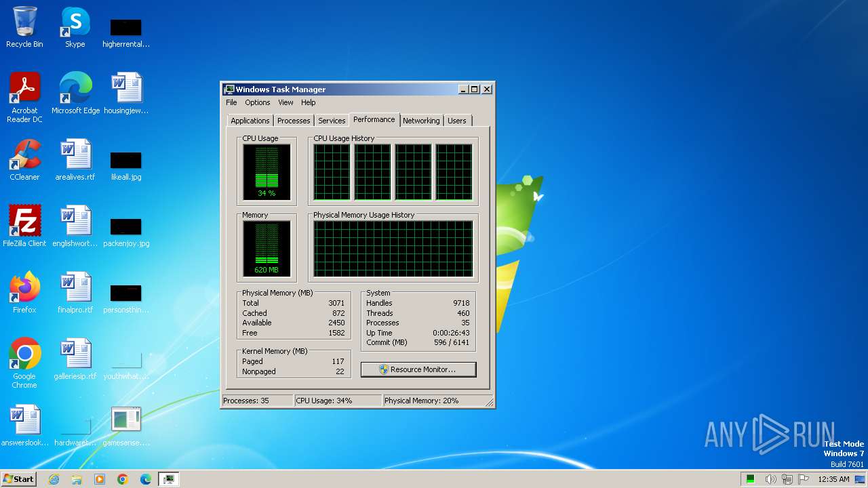This screenshot has width=868, height=488.
Task: Open Action Center flag tray icon
Action: [x=804, y=479]
